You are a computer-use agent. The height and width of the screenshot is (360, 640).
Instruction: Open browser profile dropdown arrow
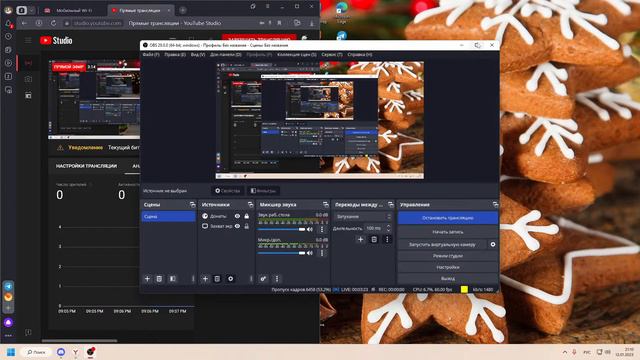31,10
